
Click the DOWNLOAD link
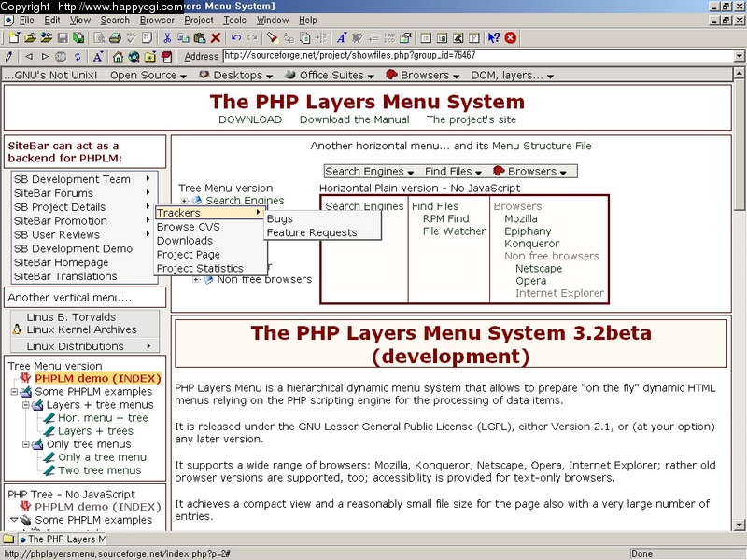(x=250, y=119)
